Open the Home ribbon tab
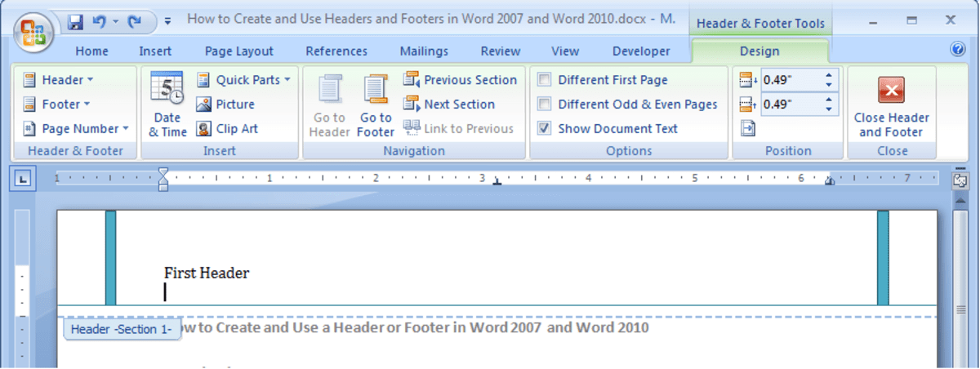Image resolution: width=980 pixels, height=369 pixels. (x=91, y=51)
